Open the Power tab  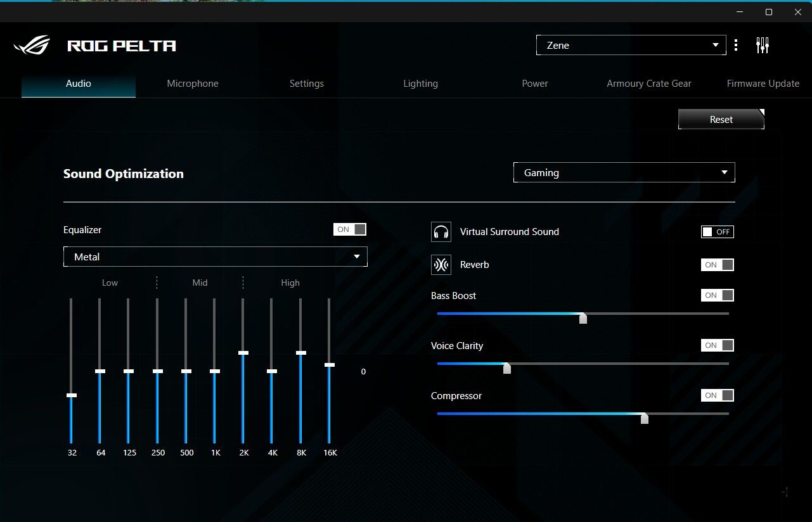tap(535, 84)
